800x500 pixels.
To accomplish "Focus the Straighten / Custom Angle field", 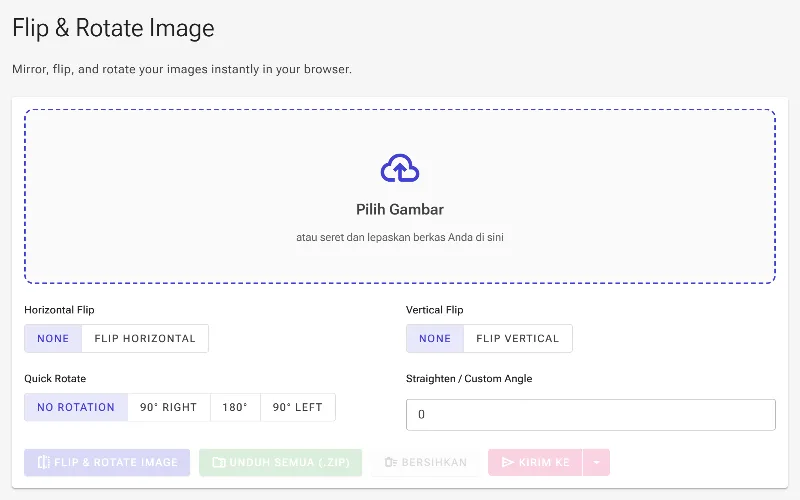I will click(591, 415).
